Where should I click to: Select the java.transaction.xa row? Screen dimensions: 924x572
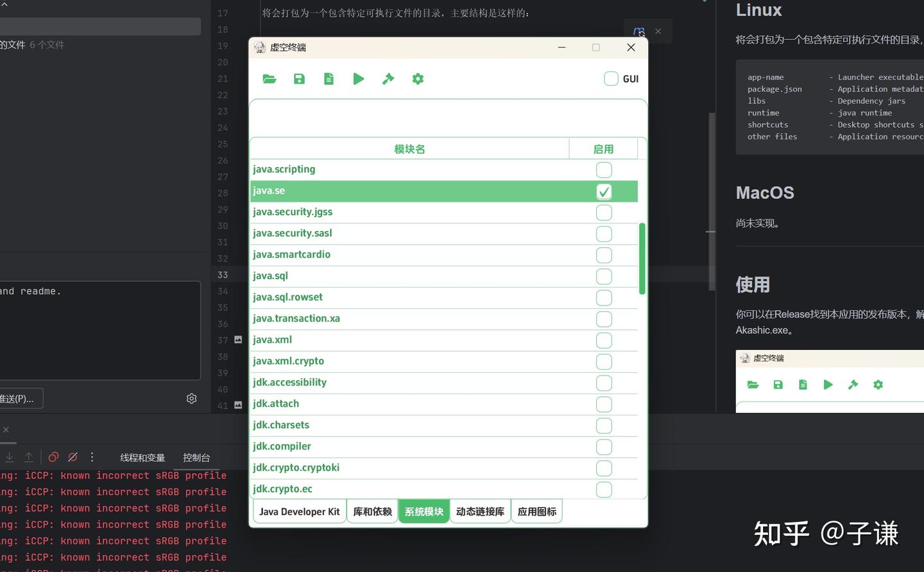point(444,319)
